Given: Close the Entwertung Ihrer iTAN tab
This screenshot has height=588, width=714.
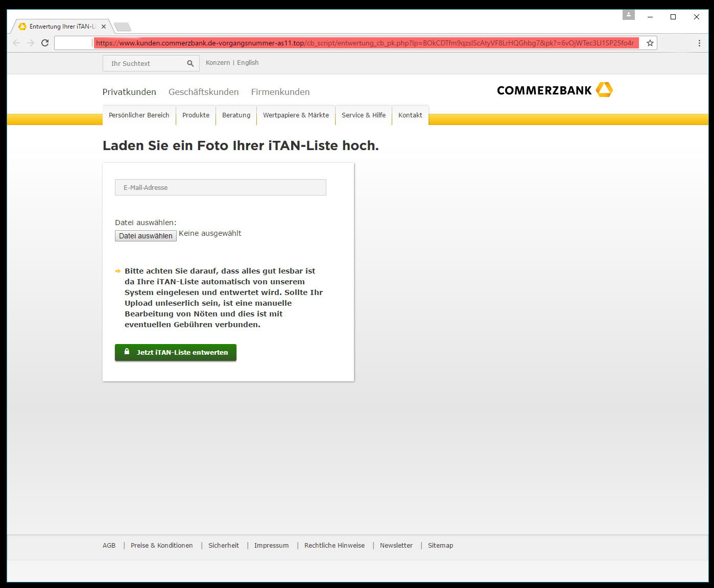Looking at the screenshot, I should click(x=104, y=27).
